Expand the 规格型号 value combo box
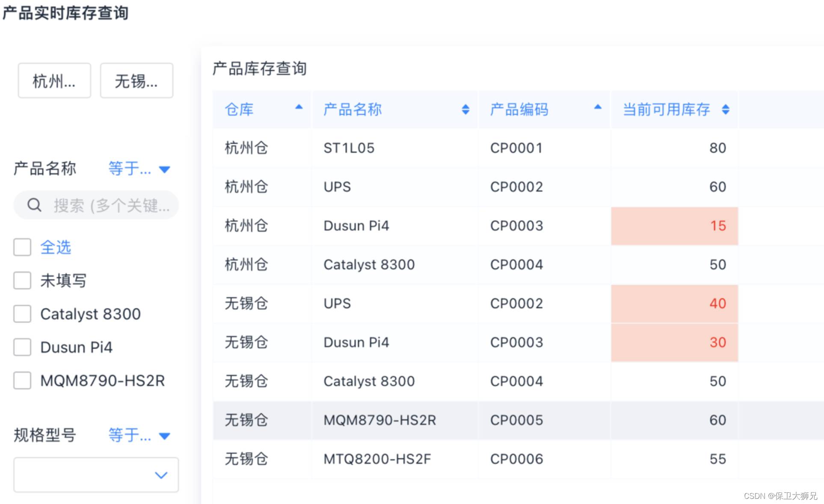The height and width of the screenshot is (504, 824). click(x=96, y=475)
